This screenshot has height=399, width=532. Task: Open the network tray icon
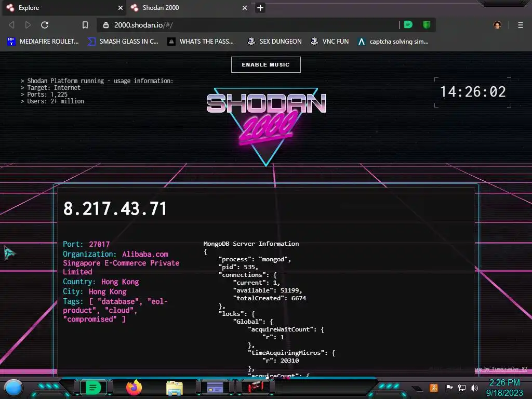462,388
